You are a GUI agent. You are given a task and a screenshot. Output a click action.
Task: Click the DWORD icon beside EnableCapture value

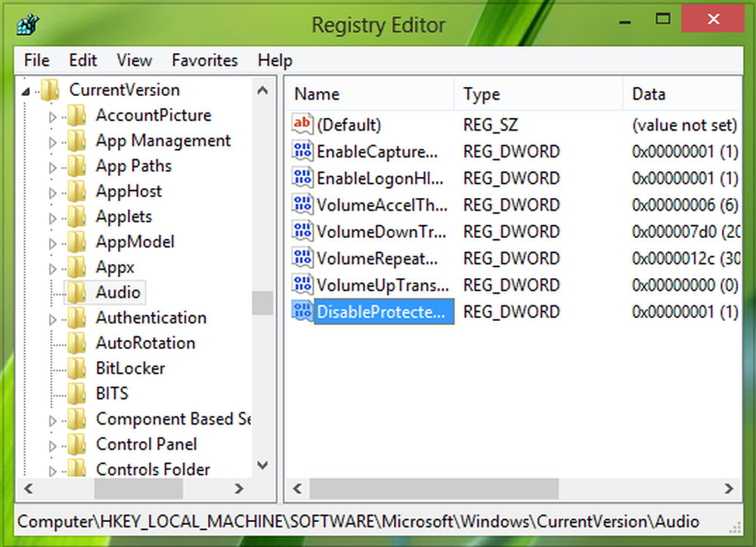(302, 152)
